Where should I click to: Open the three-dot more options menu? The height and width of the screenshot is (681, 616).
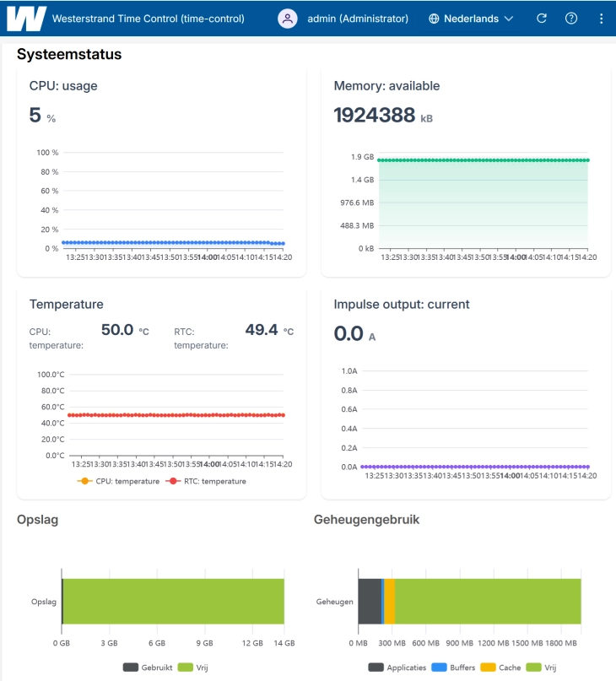click(x=601, y=19)
